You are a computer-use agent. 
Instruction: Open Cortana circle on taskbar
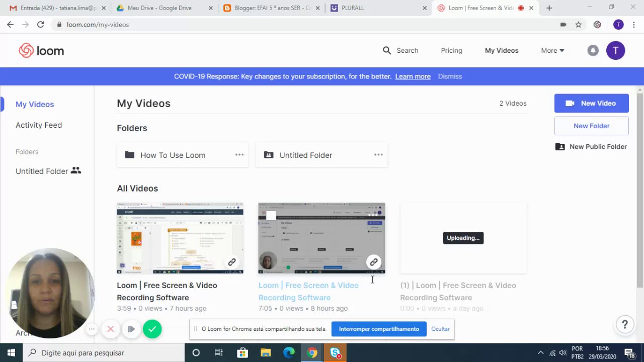(x=196, y=352)
